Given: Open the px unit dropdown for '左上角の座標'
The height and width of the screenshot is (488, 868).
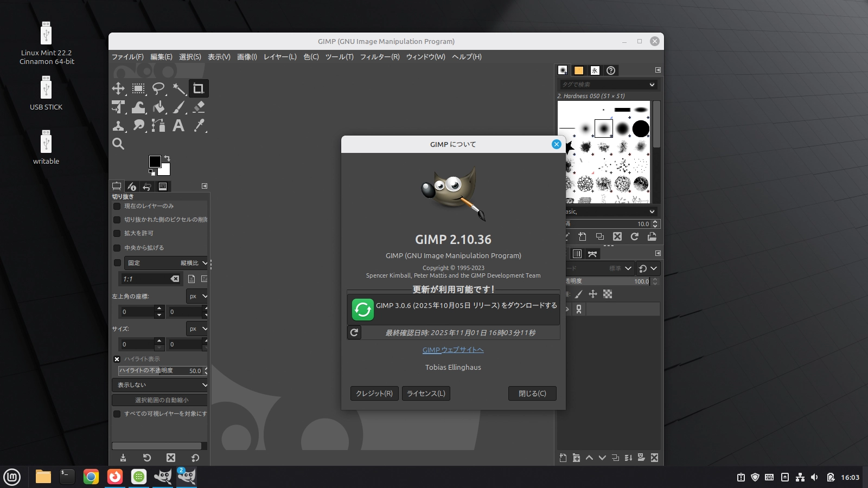Looking at the screenshot, I should [197, 296].
